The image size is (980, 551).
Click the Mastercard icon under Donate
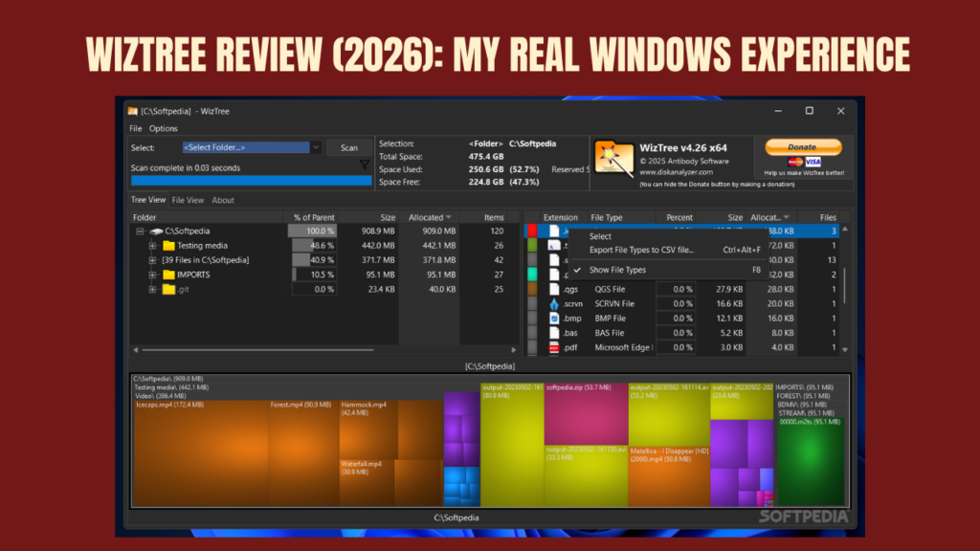point(795,162)
